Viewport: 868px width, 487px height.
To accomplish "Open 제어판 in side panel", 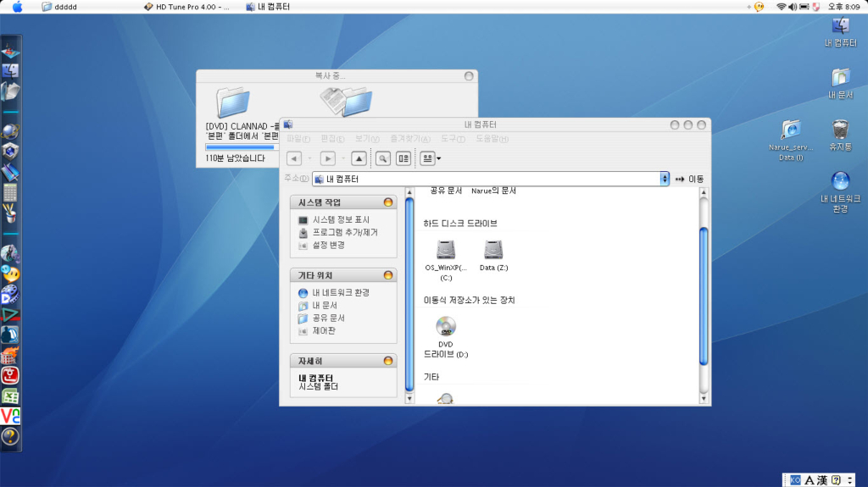I will coord(324,331).
